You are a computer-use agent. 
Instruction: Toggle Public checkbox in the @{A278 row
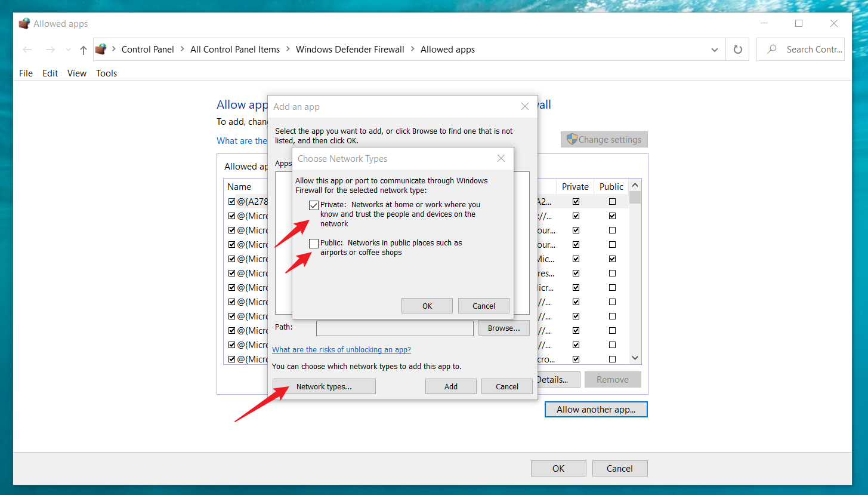pyautogui.click(x=612, y=202)
